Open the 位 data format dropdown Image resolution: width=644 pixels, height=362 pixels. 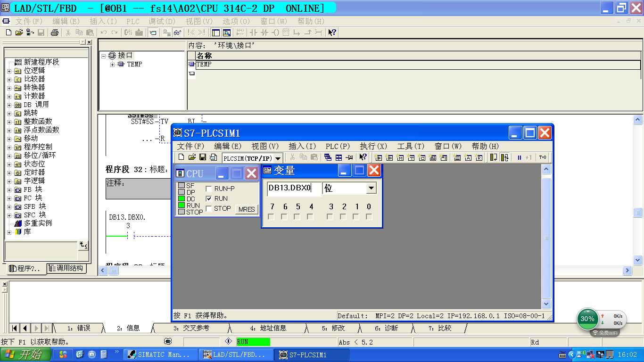[x=372, y=189]
